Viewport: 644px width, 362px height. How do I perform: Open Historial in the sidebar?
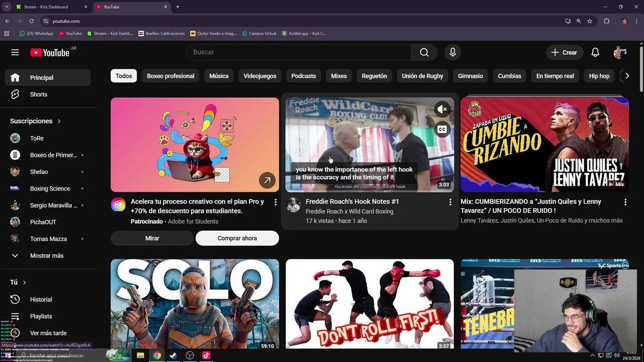coord(48,300)
